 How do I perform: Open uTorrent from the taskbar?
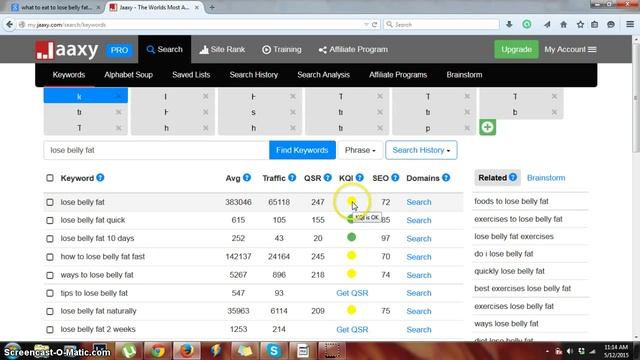(129, 351)
